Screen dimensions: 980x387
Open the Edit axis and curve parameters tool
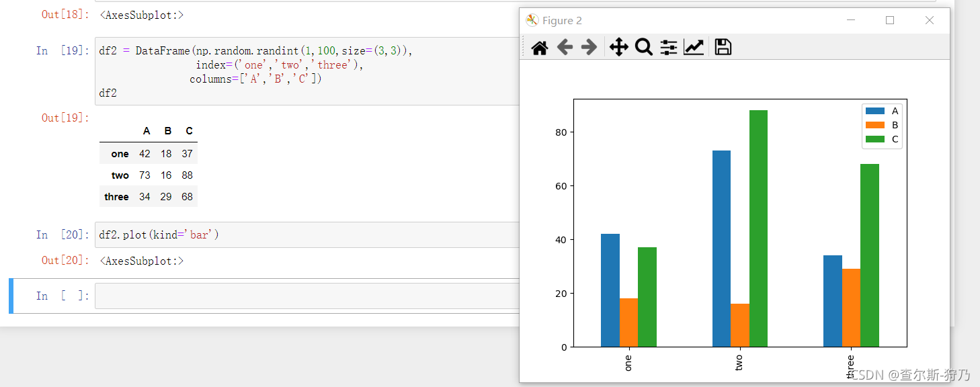pos(694,47)
